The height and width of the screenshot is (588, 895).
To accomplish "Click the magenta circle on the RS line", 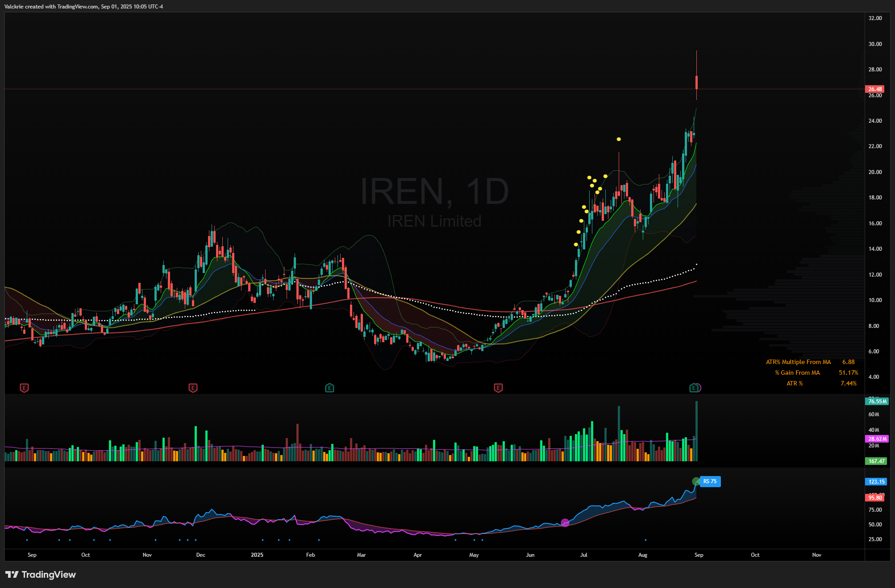I will (x=565, y=522).
